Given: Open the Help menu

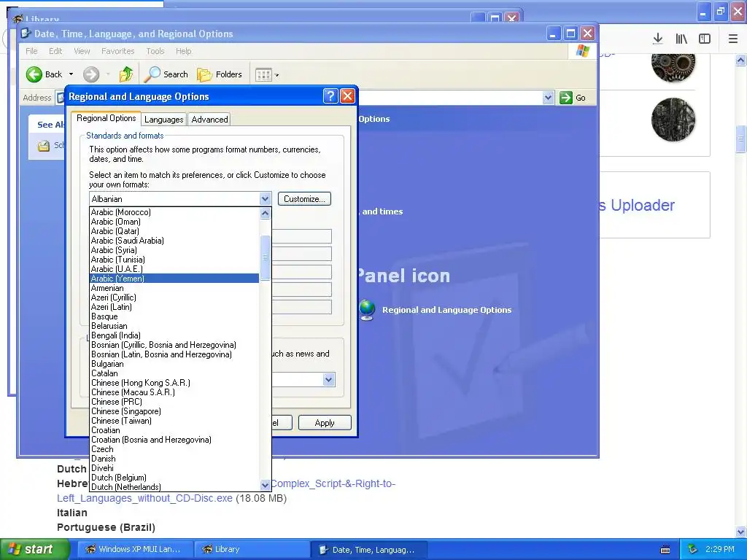Looking at the screenshot, I should coord(183,51).
